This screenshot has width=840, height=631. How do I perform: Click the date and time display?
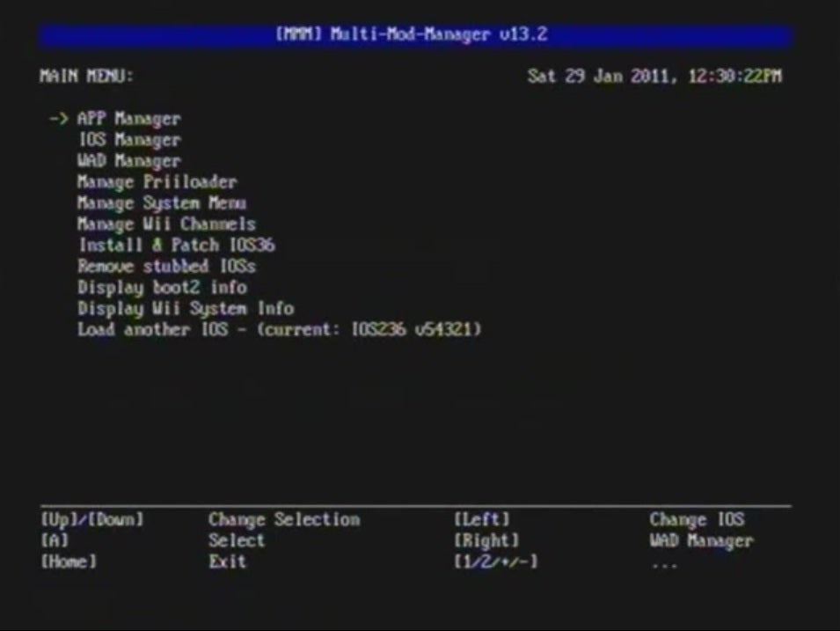tap(654, 77)
